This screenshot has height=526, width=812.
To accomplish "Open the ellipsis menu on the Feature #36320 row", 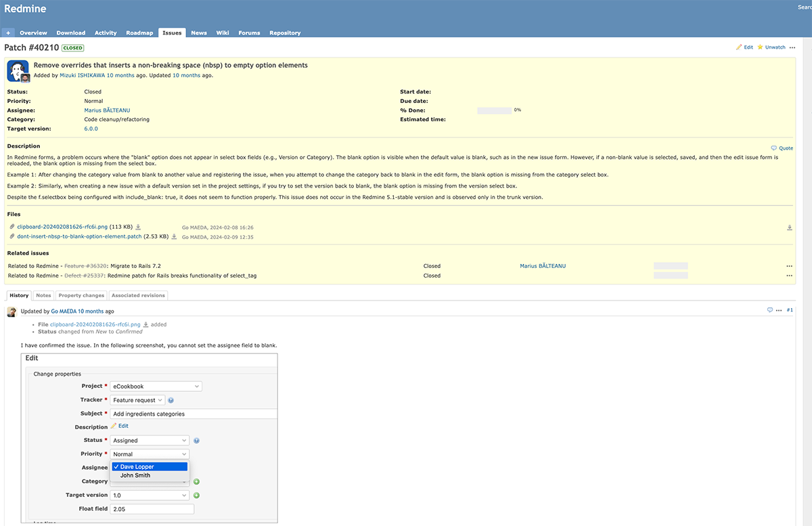I will (789, 266).
